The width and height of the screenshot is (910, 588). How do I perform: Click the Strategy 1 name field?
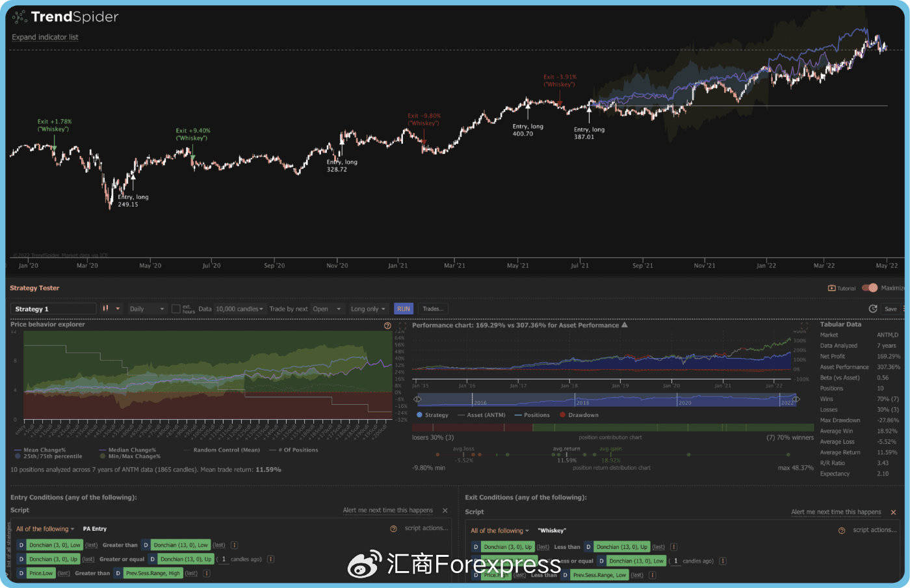(53, 309)
